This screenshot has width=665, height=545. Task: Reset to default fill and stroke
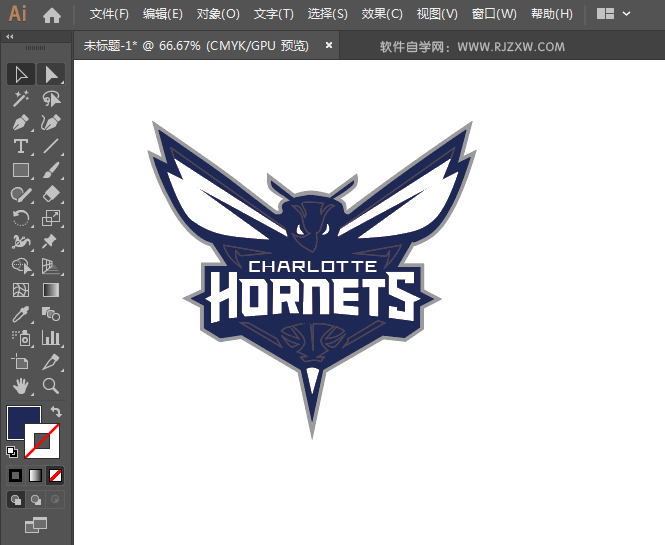[12, 452]
